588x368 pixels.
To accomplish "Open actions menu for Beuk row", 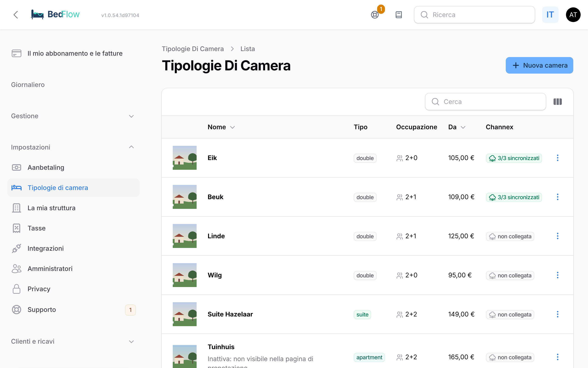I will pos(558,197).
